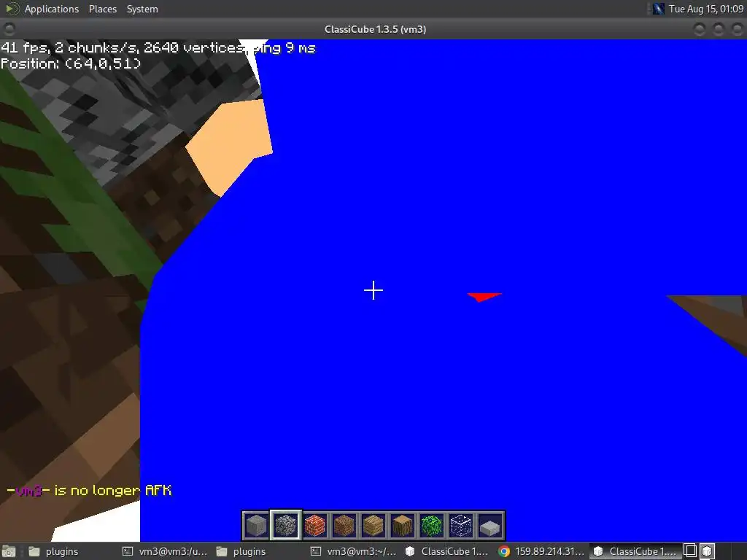Switch to first ClassiCube taskbar entry

(x=446, y=551)
